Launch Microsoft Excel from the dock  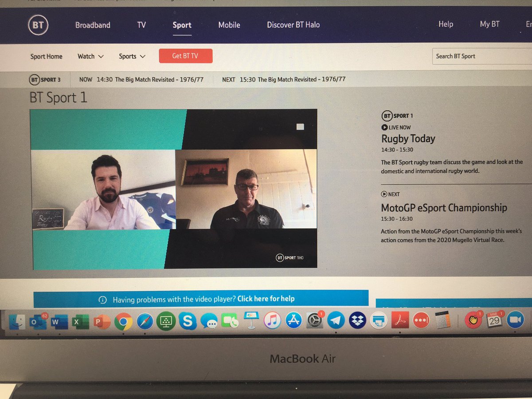coord(80,321)
